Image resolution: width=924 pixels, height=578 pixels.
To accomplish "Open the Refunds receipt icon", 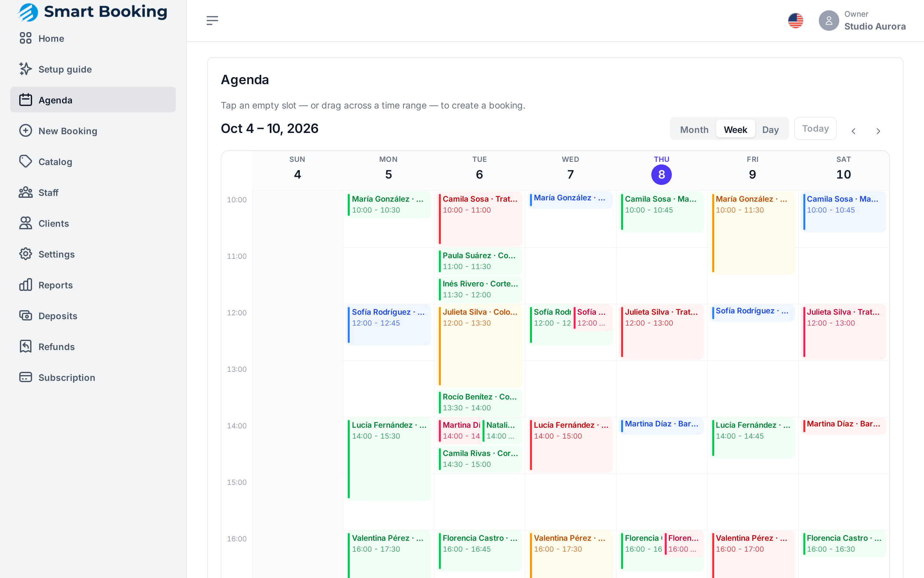I will pyautogui.click(x=26, y=346).
